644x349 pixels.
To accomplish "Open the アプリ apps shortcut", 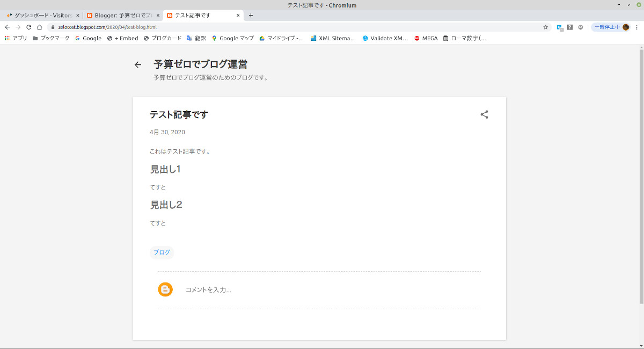I will (16, 38).
